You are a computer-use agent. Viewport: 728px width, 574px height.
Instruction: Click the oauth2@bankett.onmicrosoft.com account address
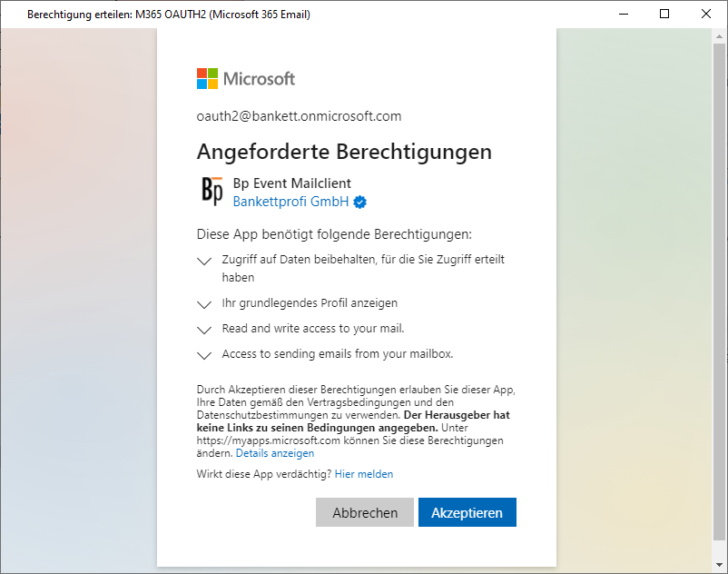click(x=299, y=116)
